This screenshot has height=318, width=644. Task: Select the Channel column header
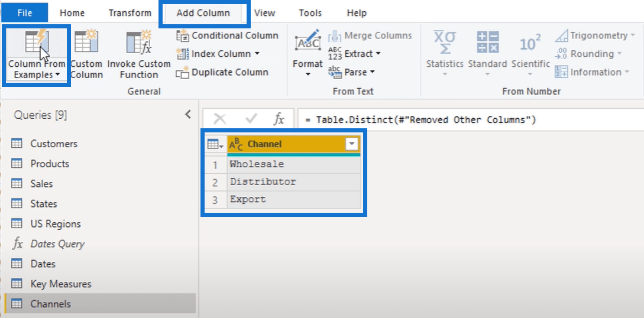(x=294, y=144)
